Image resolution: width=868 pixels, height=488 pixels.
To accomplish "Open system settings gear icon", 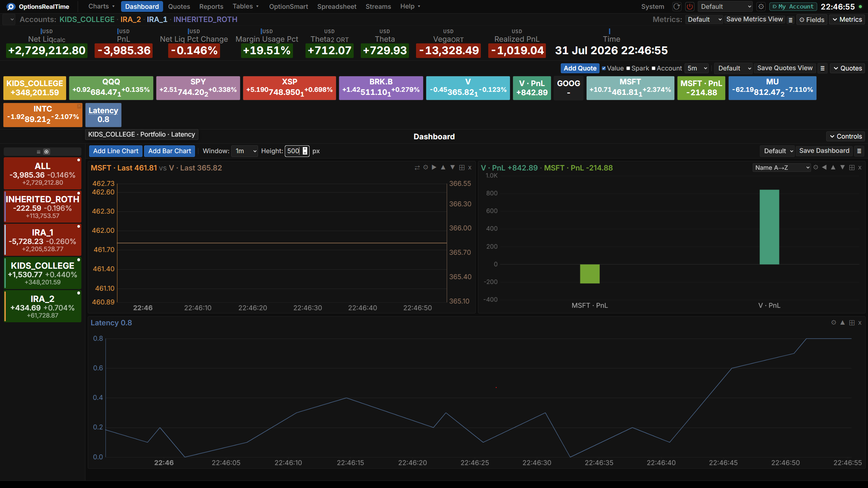I will pyautogui.click(x=761, y=7).
